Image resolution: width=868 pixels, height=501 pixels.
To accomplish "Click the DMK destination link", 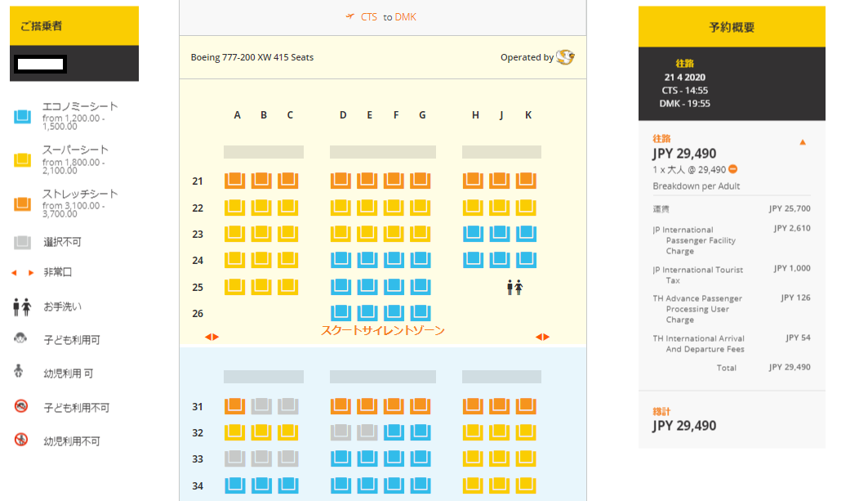I will pos(405,17).
